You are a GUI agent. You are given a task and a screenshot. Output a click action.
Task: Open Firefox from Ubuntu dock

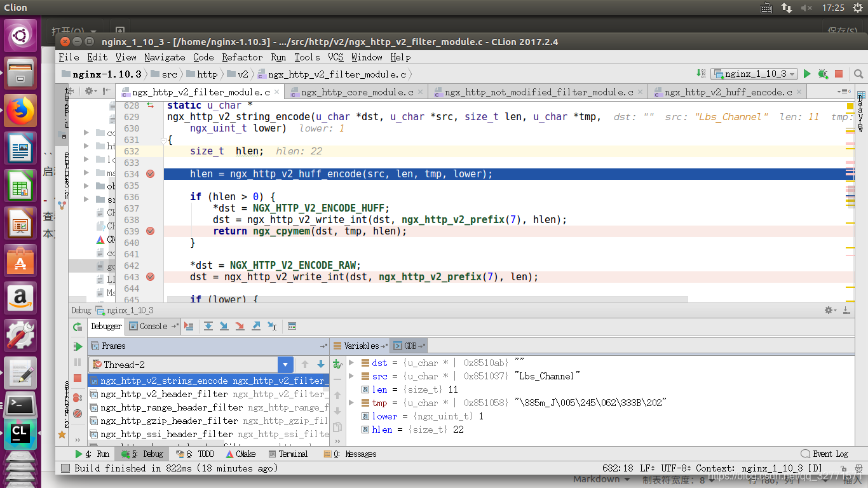[21, 111]
